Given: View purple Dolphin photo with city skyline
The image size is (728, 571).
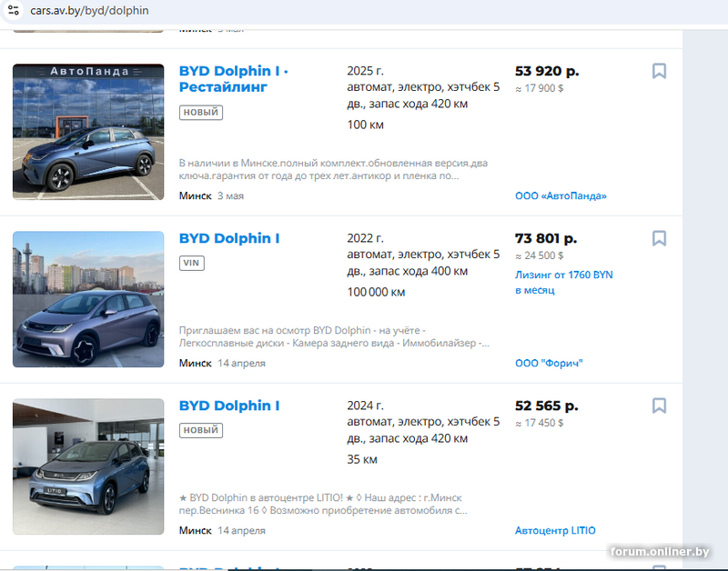Looking at the screenshot, I should point(88,299).
